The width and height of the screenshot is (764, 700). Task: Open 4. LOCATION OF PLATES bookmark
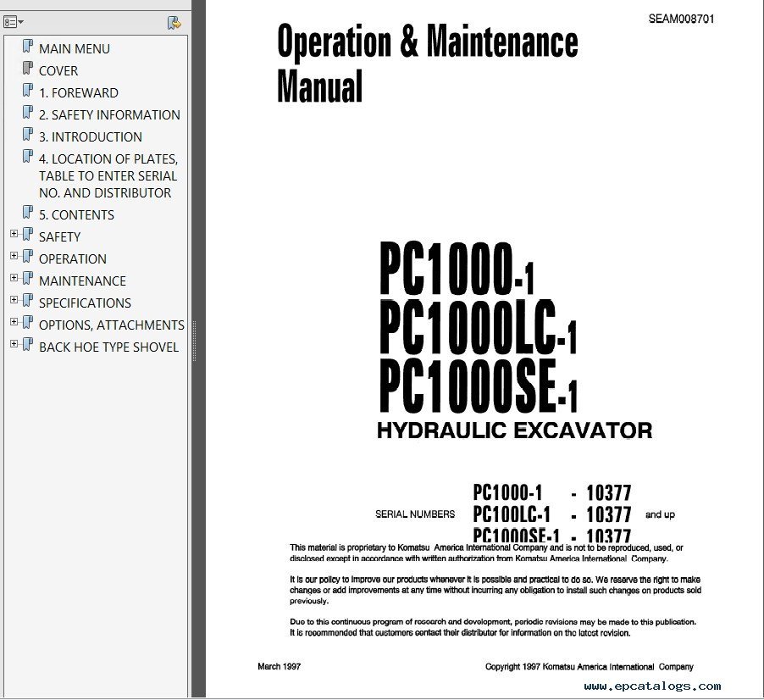[x=108, y=176]
